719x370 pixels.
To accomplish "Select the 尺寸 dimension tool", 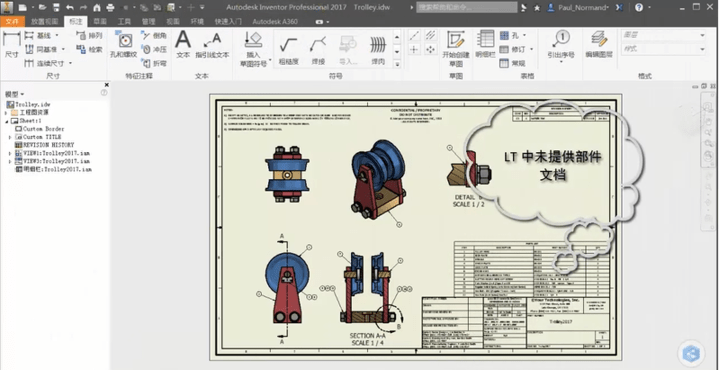I will [11, 45].
